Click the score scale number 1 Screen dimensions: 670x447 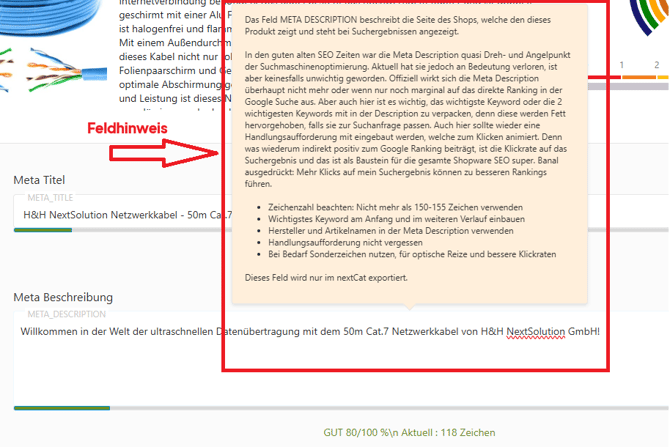click(x=622, y=66)
